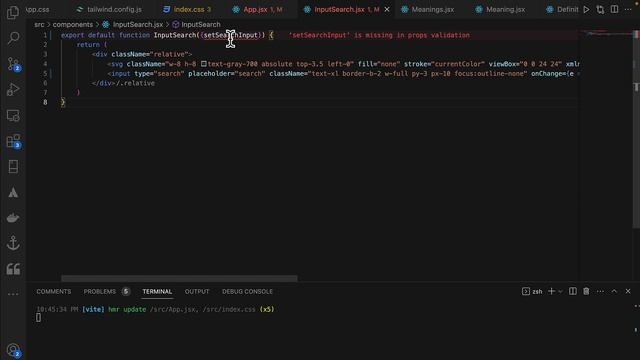The image size is (640, 360).
Task: Select the TERMINAL panel tab
Action: pyautogui.click(x=157, y=291)
